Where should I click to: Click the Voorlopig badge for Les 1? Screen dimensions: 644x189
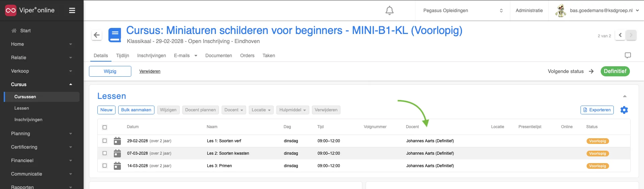tap(598, 141)
